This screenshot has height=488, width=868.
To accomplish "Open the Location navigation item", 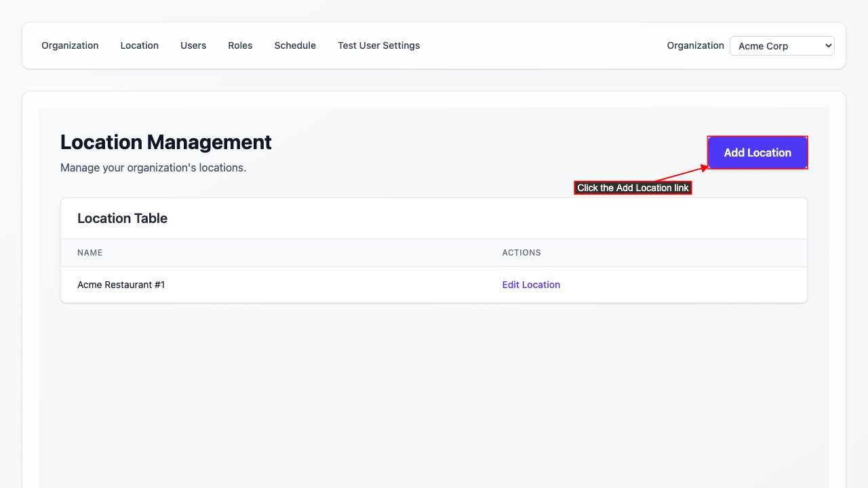I will click(139, 45).
